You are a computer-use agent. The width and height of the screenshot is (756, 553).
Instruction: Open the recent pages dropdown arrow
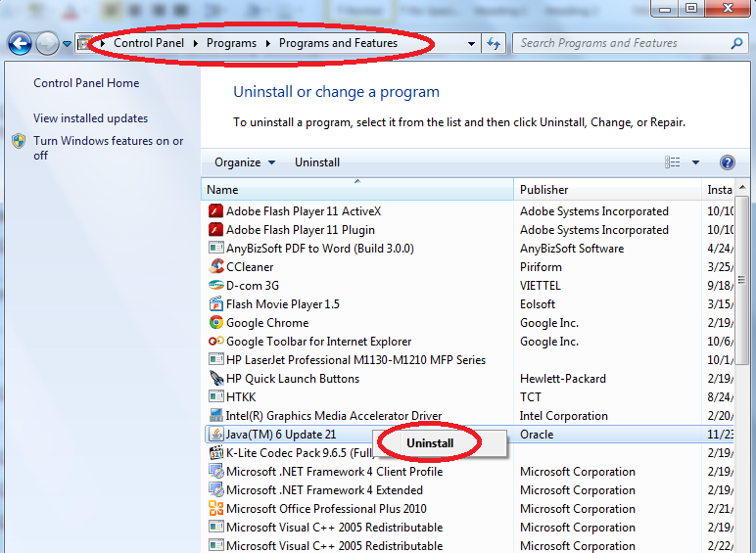click(x=67, y=44)
